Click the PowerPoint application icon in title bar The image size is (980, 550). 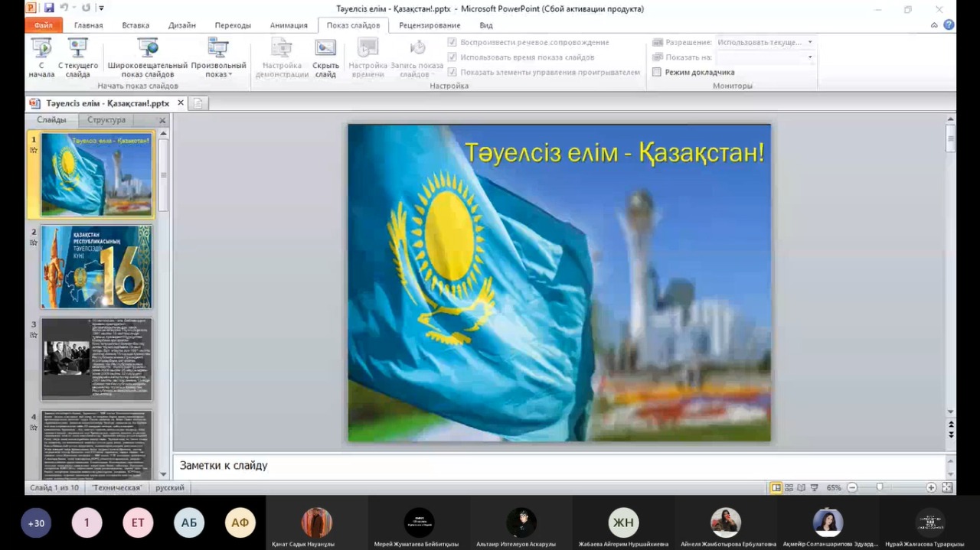tap(31, 8)
